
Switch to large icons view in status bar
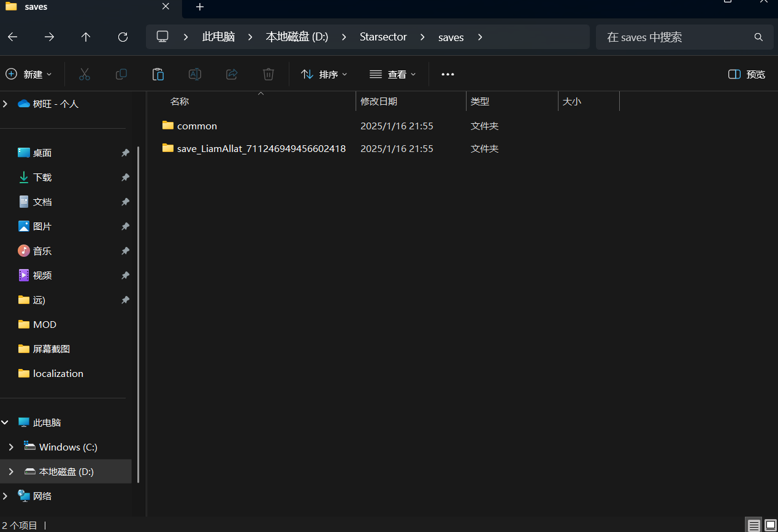click(770, 525)
